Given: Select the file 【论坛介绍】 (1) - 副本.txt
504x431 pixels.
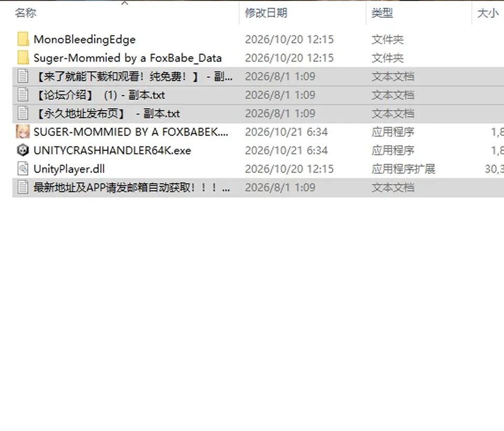Looking at the screenshot, I should [x=99, y=95].
